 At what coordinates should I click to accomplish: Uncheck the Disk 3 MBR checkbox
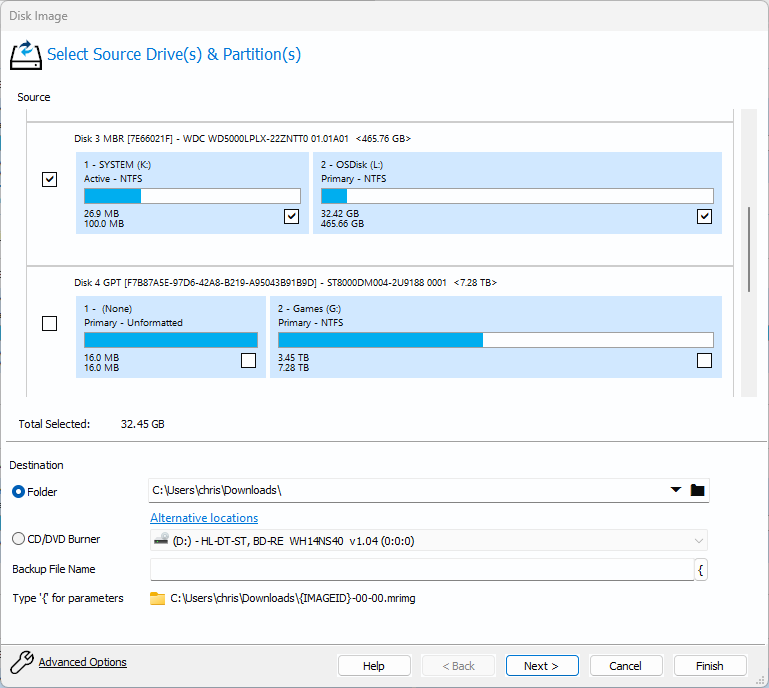click(x=49, y=180)
